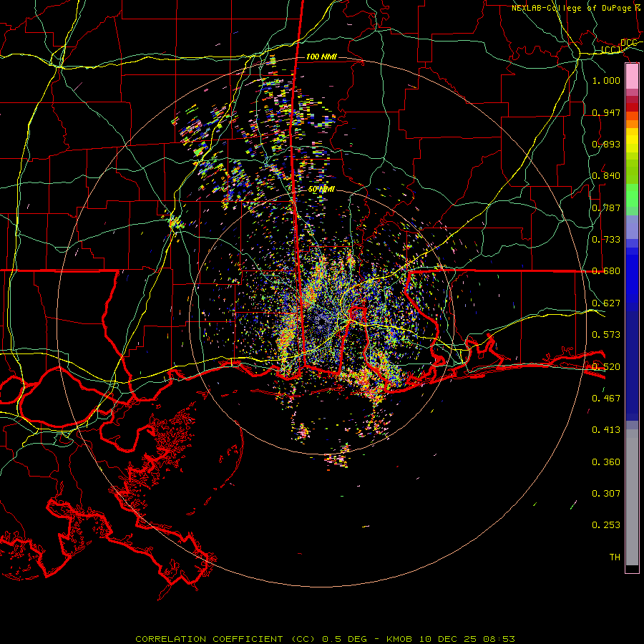
Task: Click the NEXLAB-College of DuPage title text
Action: click(572, 8)
